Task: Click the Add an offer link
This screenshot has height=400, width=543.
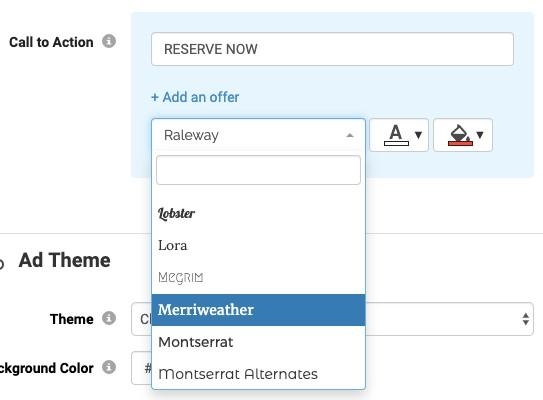Action: pyautogui.click(x=195, y=97)
